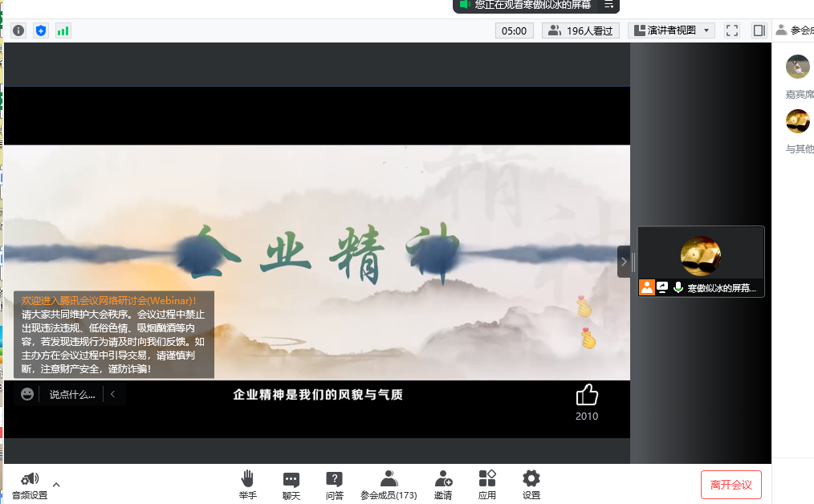Toggle 参会成员(173) members list
814x504 pixels.
coord(389,484)
